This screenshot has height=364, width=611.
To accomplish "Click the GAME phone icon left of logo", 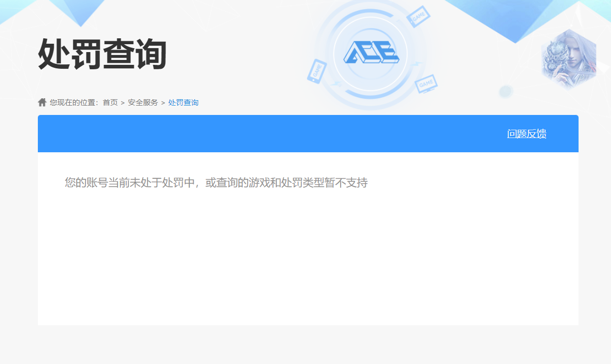I will pos(317,71).
